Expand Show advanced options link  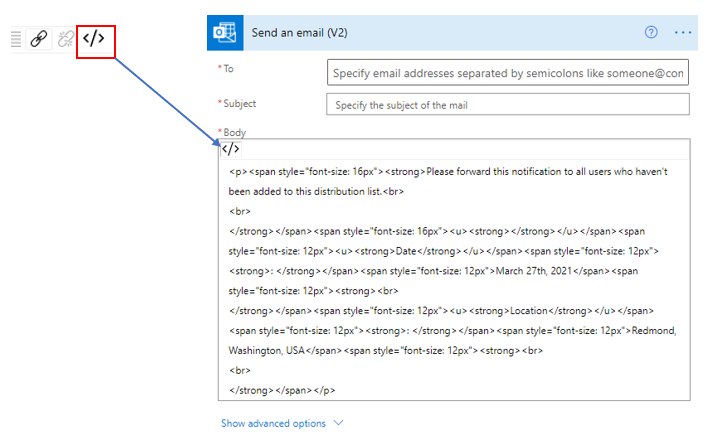click(273, 423)
